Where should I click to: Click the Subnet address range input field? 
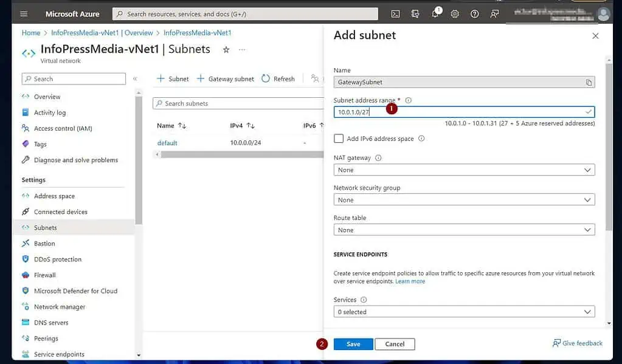click(x=426, y=111)
